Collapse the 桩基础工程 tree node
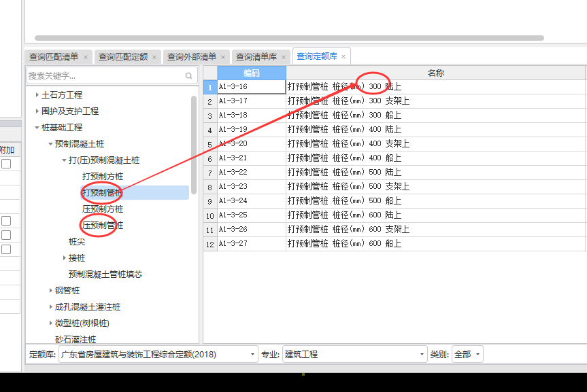Image resolution: width=587 pixels, height=392 pixels. coord(37,128)
